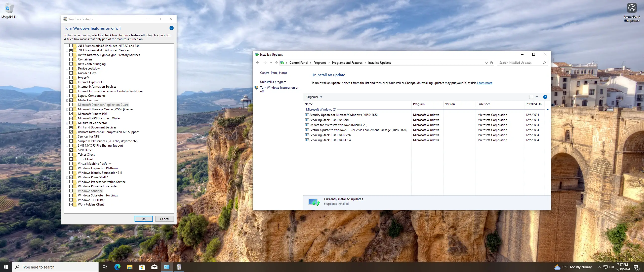Open the Learn more link
Viewport: 644px width, 272px height.
[485, 83]
